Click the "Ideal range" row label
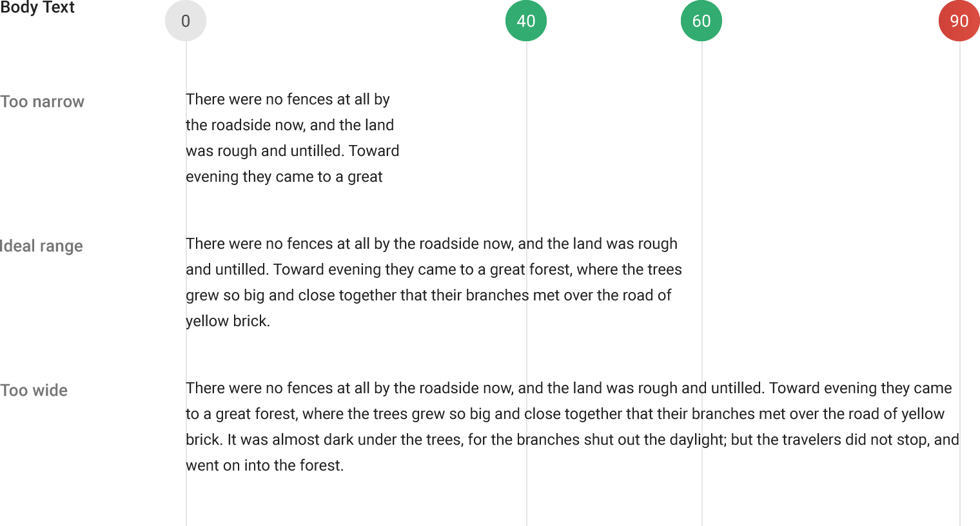The height and width of the screenshot is (526, 980). 42,246
